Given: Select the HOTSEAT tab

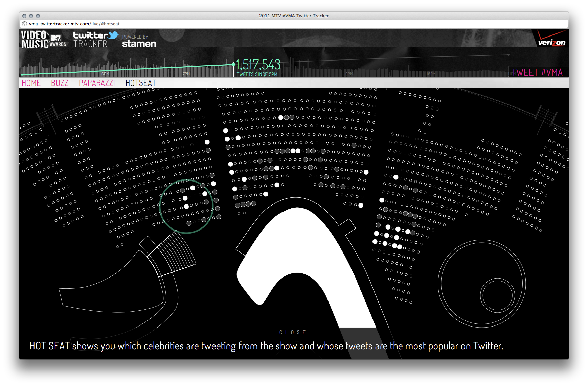Looking at the screenshot, I should [x=141, y=83].
